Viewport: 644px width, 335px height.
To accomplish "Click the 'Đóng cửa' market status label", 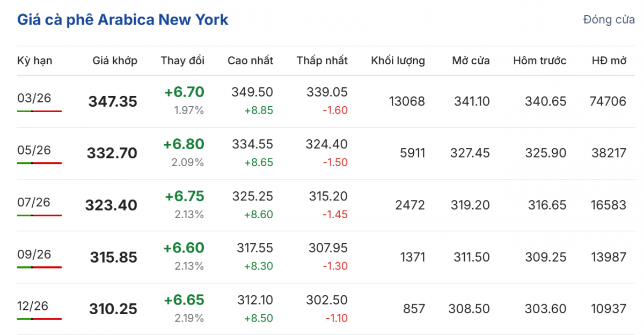I will [609, 20].
